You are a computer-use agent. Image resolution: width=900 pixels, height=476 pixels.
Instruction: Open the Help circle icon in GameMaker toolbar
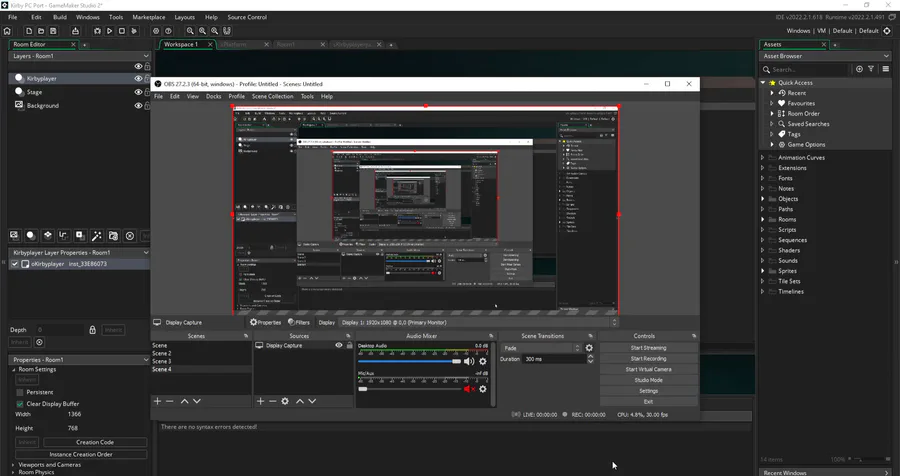pyautogui.click(x=168, y=31)
